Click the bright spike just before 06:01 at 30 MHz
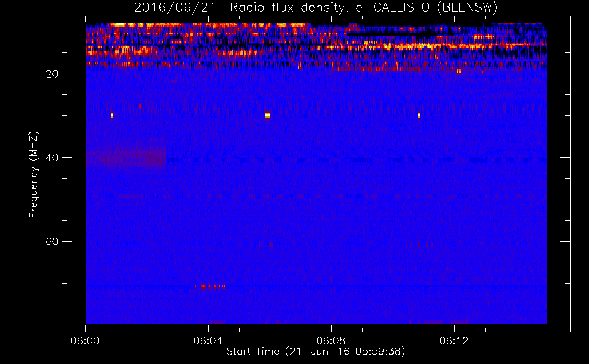 click(x=112, y=115)
